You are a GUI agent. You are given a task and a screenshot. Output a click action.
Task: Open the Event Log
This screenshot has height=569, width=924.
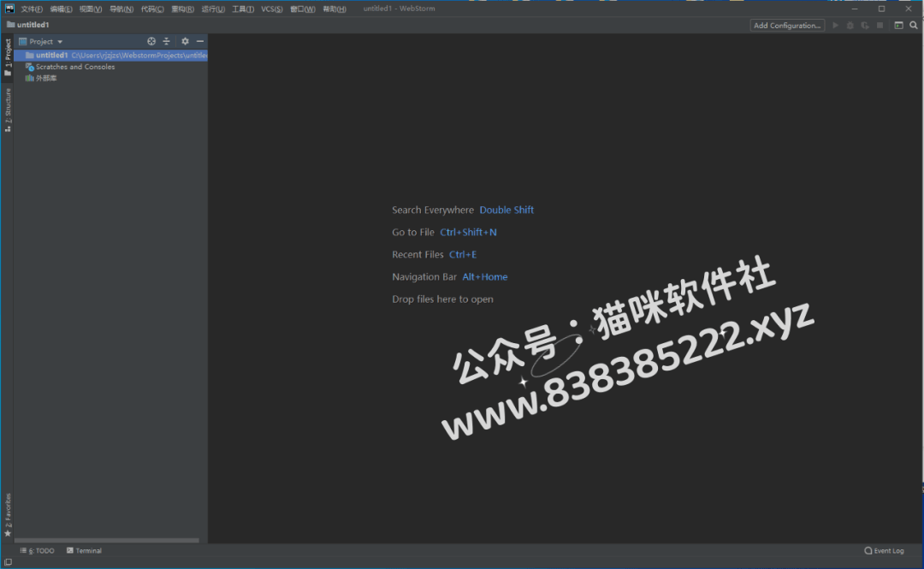[x=884, y=551]
